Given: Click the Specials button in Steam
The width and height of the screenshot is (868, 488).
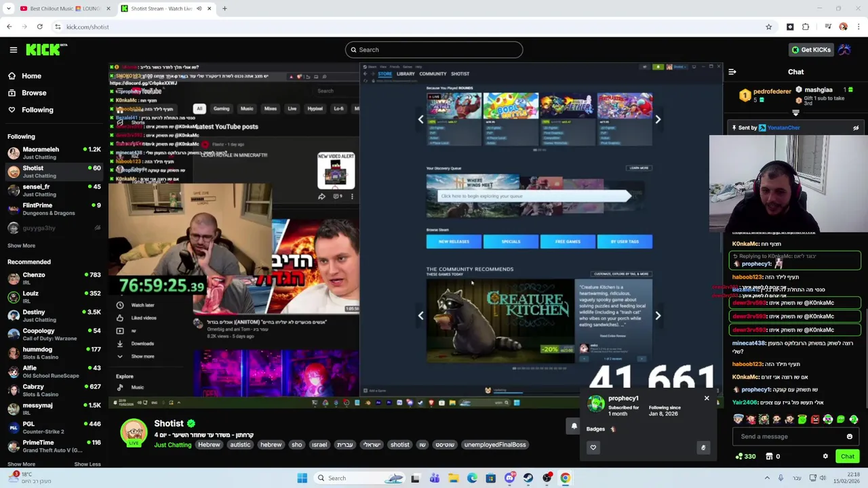Looking at the screenshot, I should 511,241.
